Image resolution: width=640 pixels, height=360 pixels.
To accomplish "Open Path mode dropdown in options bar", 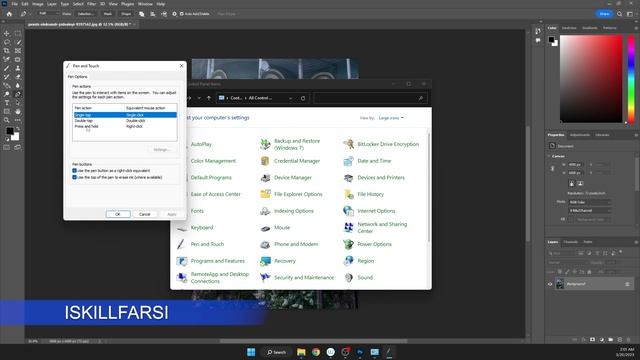I will [x=48, y=14].
